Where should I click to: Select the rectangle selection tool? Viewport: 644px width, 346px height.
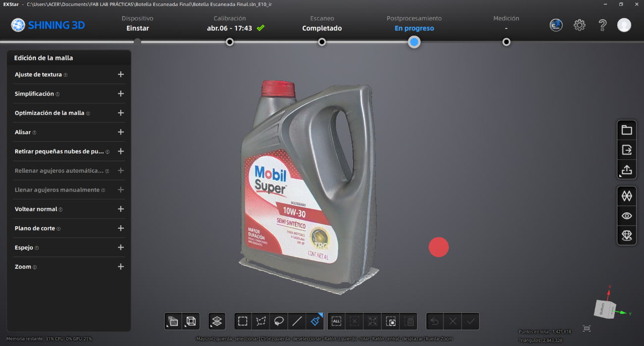pos(243,321)
